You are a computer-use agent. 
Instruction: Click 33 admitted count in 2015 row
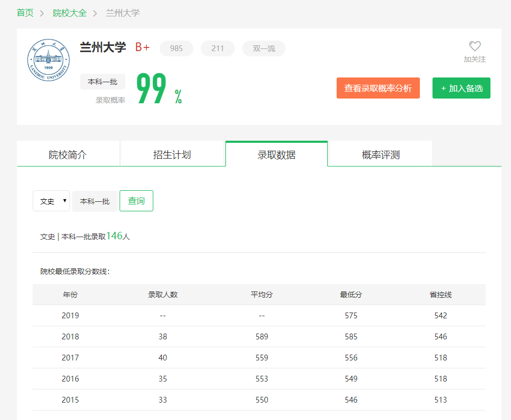(x=163, y=400)
